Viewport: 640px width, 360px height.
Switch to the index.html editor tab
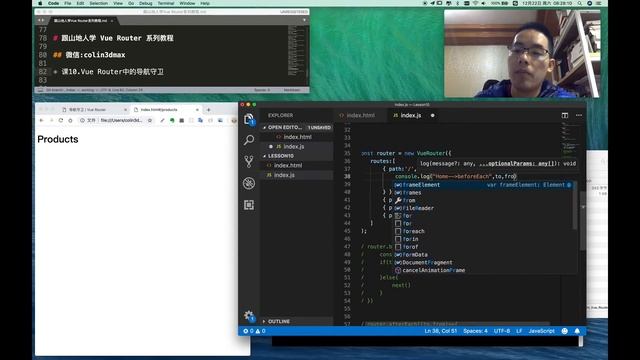(360, 116)
